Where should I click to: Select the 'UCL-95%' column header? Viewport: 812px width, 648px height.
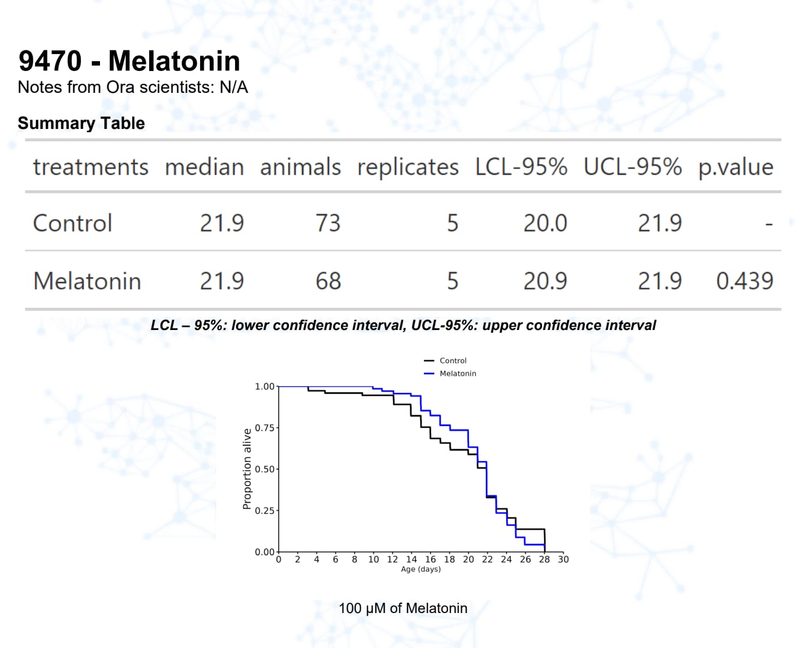tap(632, 167)
